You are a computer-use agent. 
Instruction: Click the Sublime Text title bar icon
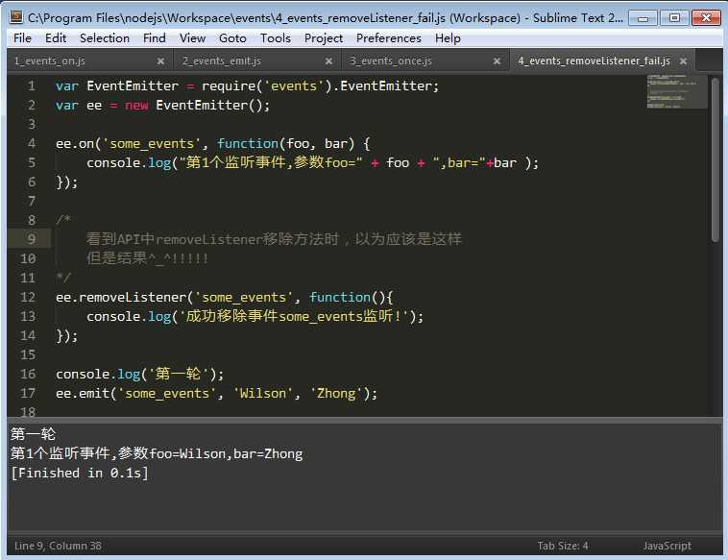pos(16,17)
